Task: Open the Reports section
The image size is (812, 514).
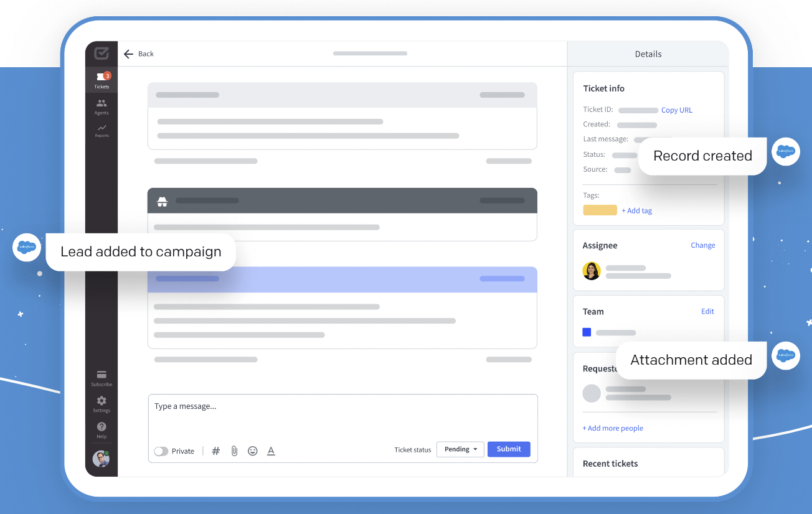Action: point(101,130)
